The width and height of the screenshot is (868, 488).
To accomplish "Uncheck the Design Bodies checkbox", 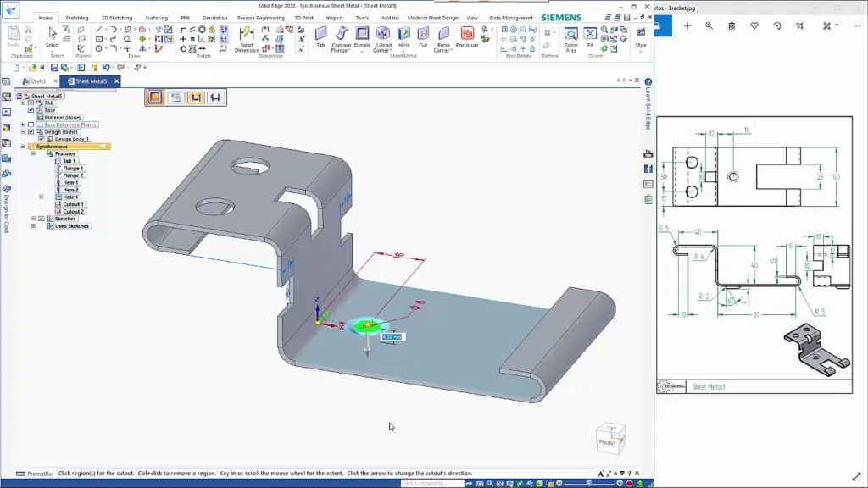I will tap(31, 131).
